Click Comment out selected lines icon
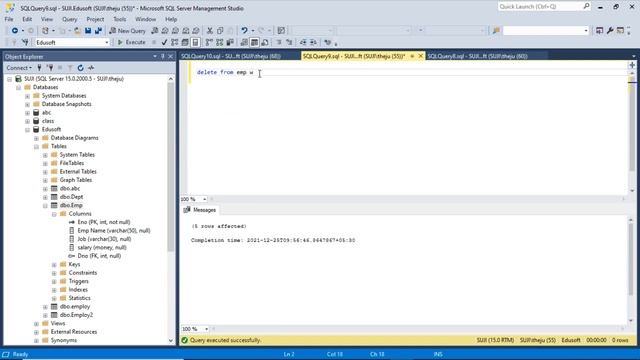 [279, 42]
